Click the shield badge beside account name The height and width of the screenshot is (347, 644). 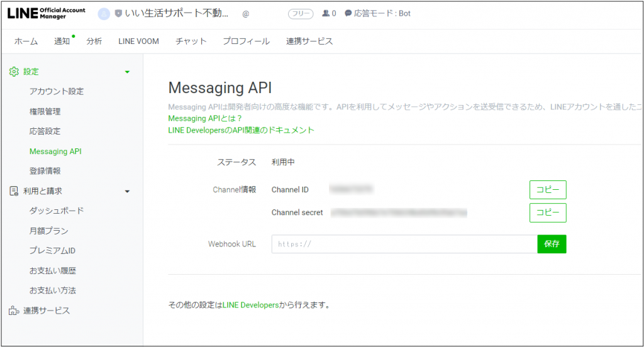[x=118, y=14]
